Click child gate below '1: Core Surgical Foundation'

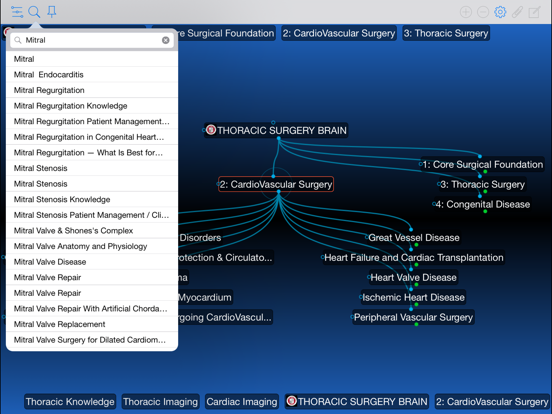[x=485, y=171]
